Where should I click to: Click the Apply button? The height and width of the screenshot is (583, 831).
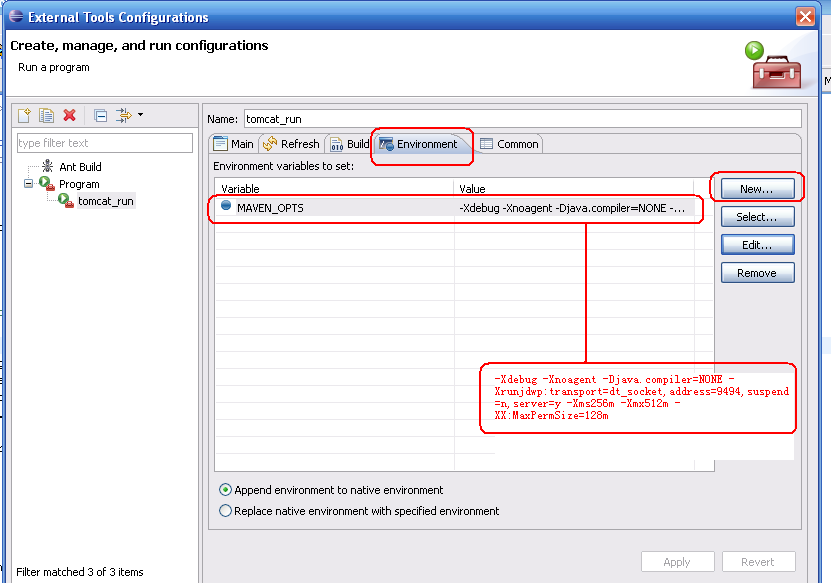tap(677, 562)
